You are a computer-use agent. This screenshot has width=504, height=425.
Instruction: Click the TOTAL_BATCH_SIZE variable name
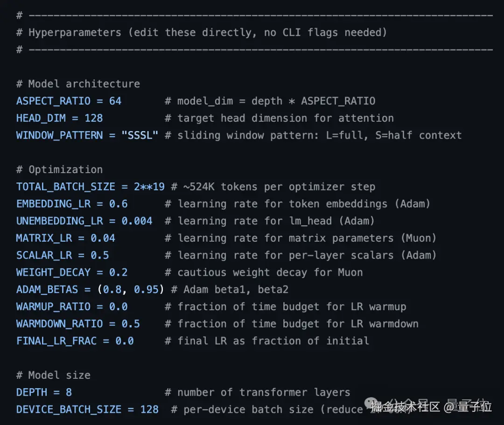coord(65,187)
